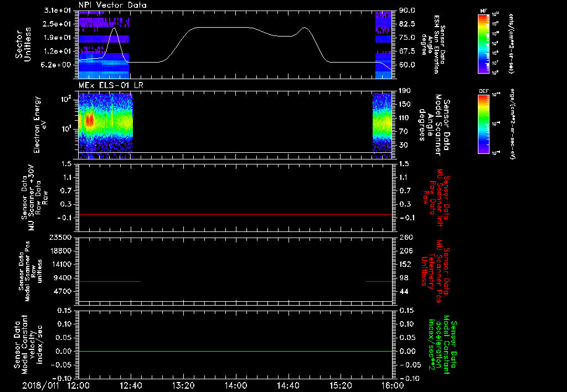Click the red "MU Scanner Pos Telemetry" label
The height and width of the screenshot is (392, 567).
(435, 271)
